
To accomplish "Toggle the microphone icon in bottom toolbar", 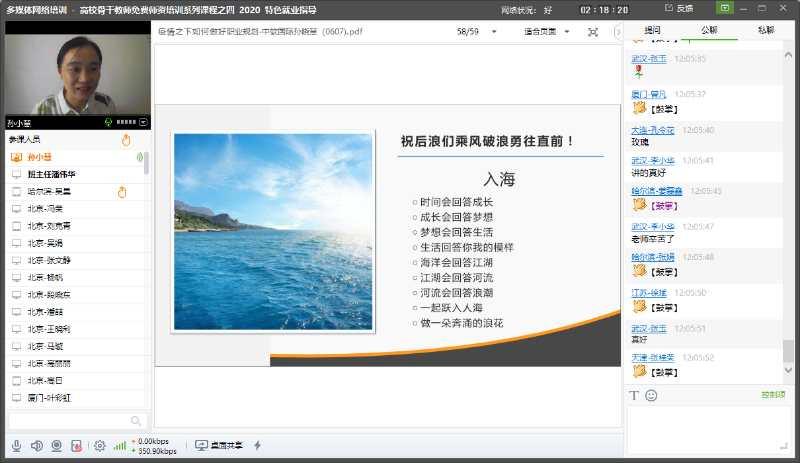I will click(16, 446).
